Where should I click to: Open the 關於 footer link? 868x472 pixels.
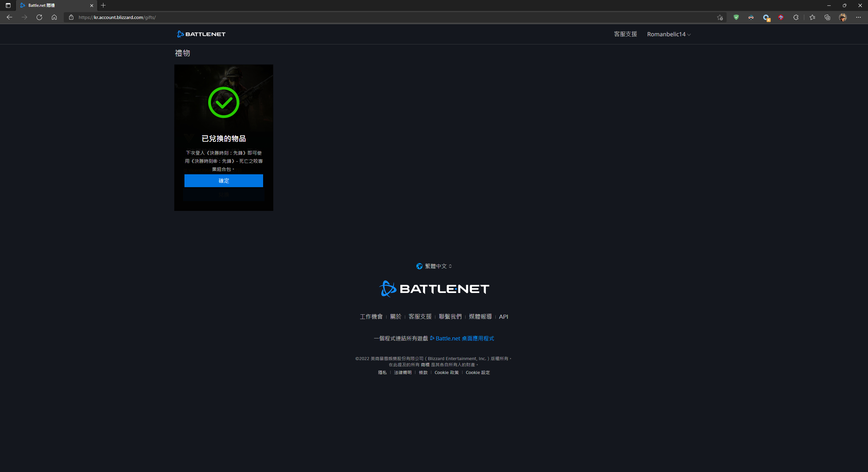(396, 317)
